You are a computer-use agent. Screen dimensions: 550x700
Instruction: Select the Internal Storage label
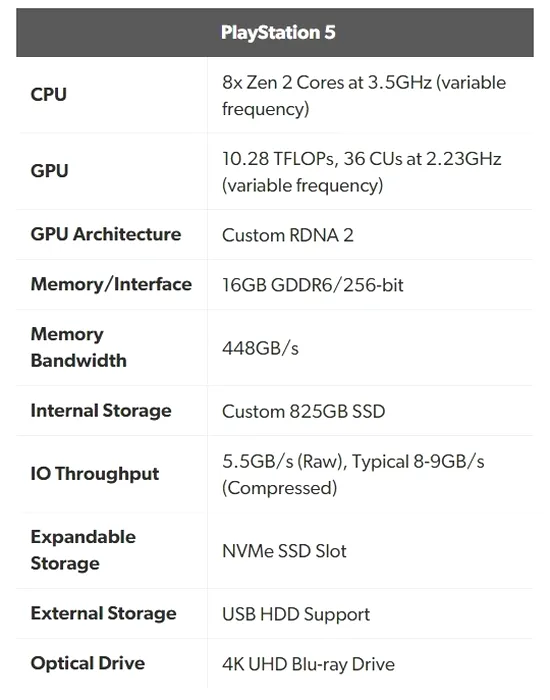point(101,411)
